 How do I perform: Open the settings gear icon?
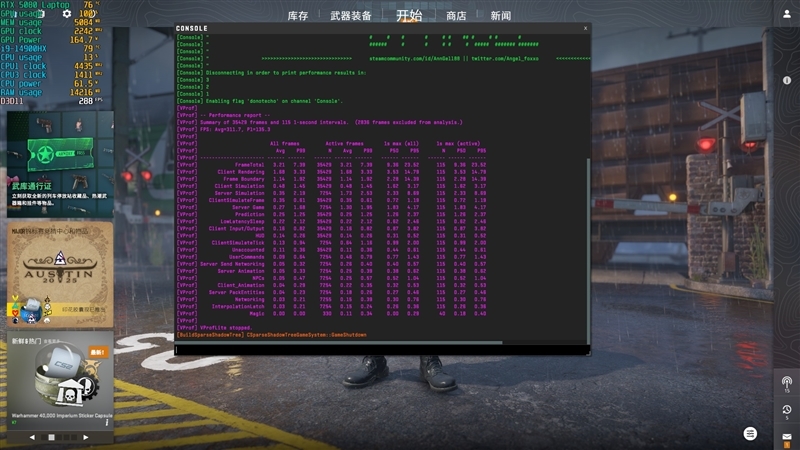[67, 14]
